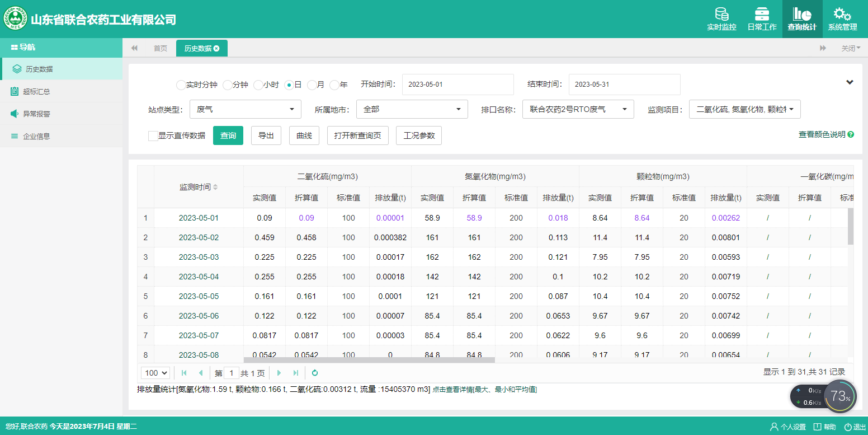Click the 查看颜色说明 link
The height and width of the screenshot is (435, 868).
(x=822, y=134)
